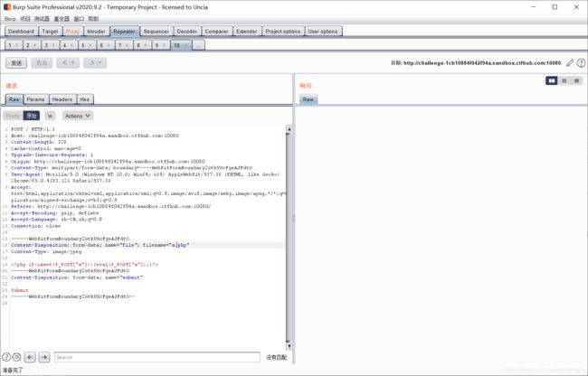Click the request Search input field
588x376 pixels.
click(x=157, y=357)
